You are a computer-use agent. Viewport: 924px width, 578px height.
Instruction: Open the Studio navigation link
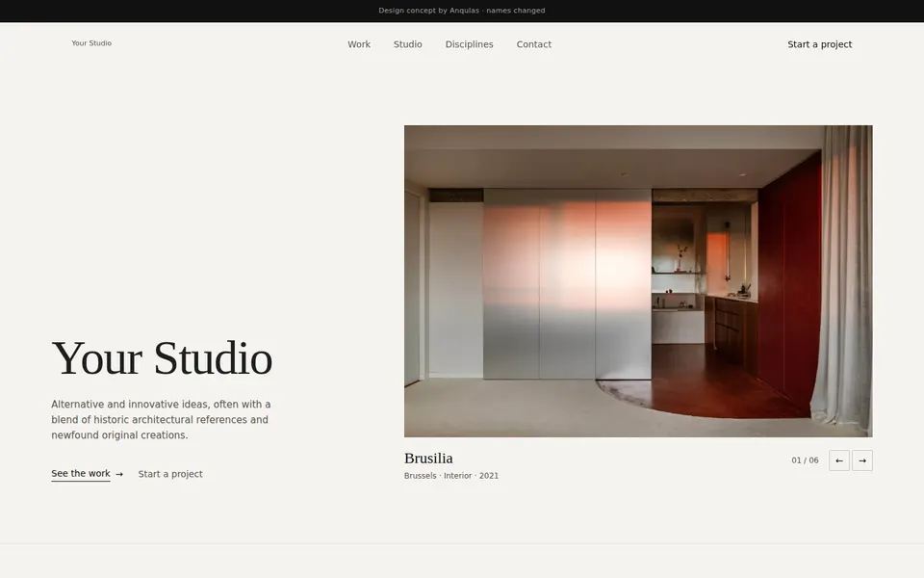[408, 44]
